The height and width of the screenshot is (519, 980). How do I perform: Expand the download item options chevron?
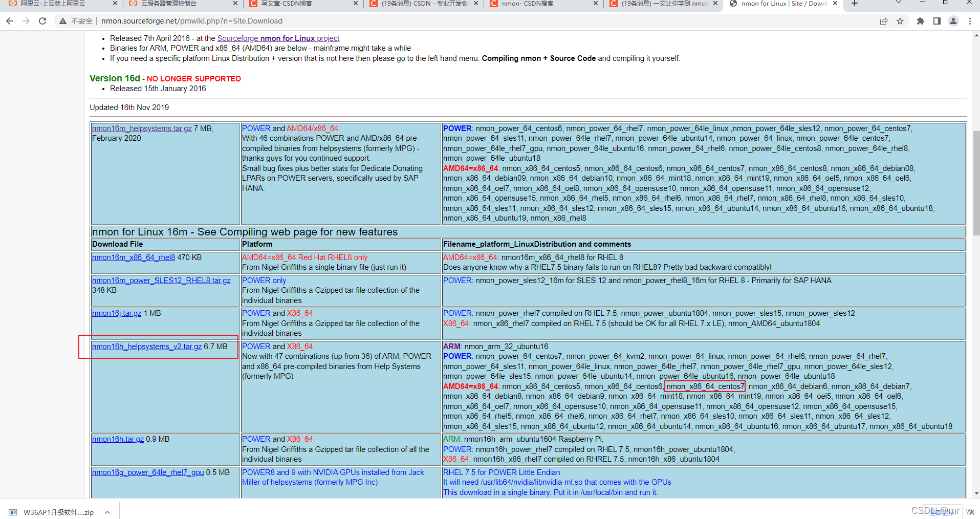click(x=107, y=512)
